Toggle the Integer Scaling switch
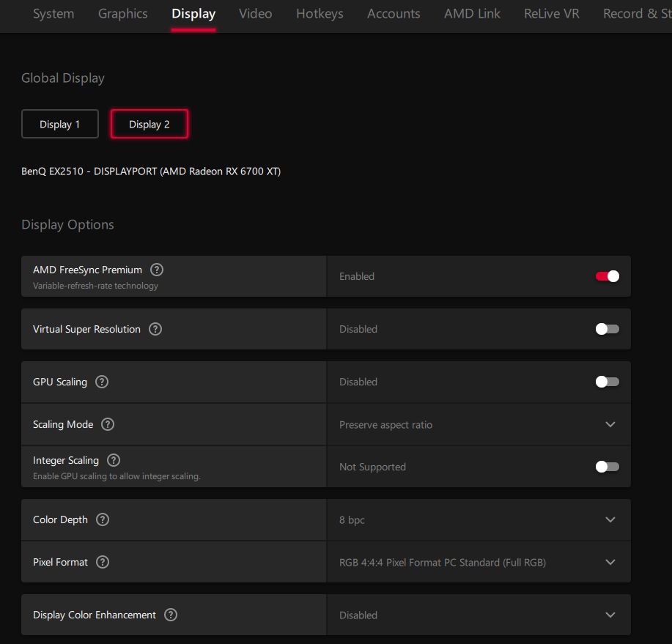Viewport: 672px width, 644px height. point(608,467)
